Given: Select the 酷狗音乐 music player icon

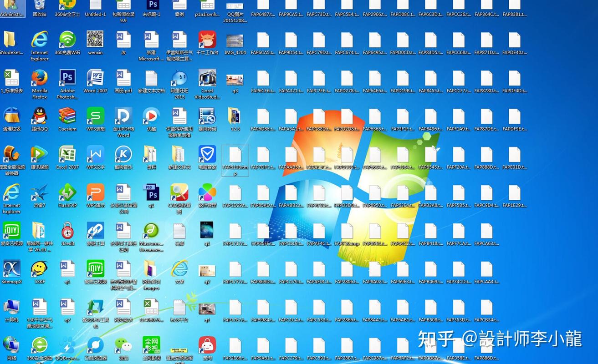Looking at the screenshot, I should [123, 154].
